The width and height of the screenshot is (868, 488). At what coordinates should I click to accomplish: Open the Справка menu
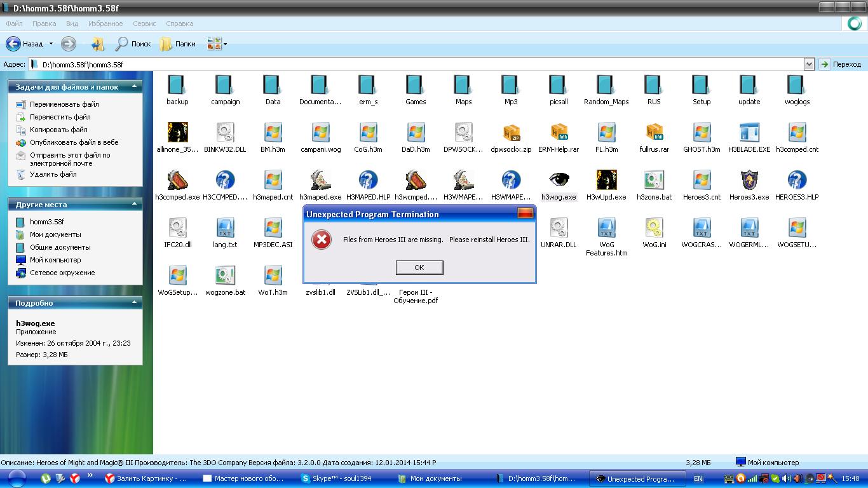click(x=179, y=24)
